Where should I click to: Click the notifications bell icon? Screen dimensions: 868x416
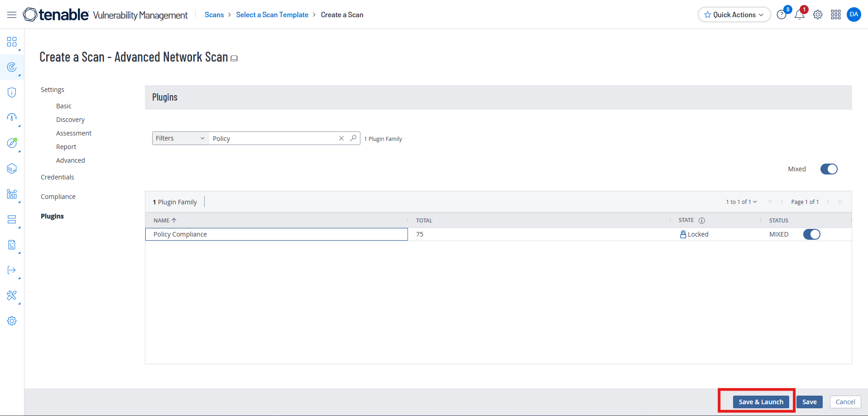[x=800, y=15]
